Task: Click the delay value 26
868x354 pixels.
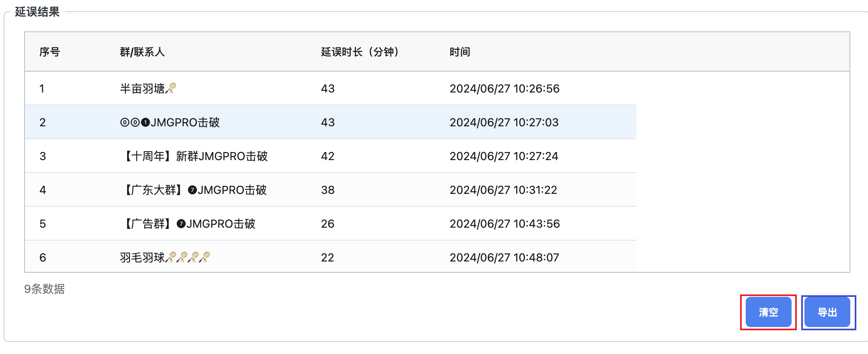Action: (327, 224)
